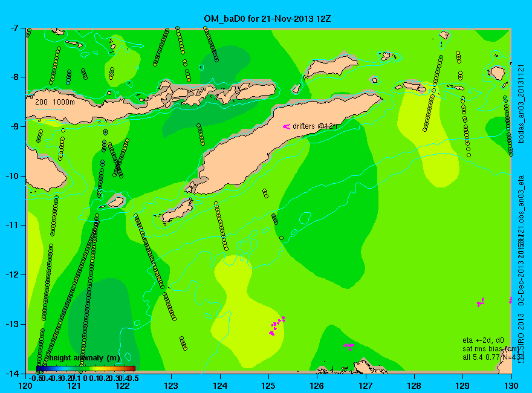Click the magenta drifter cluster near 129.4E, 12.6S
Screen dimensions: 532x393
(481, 302)
